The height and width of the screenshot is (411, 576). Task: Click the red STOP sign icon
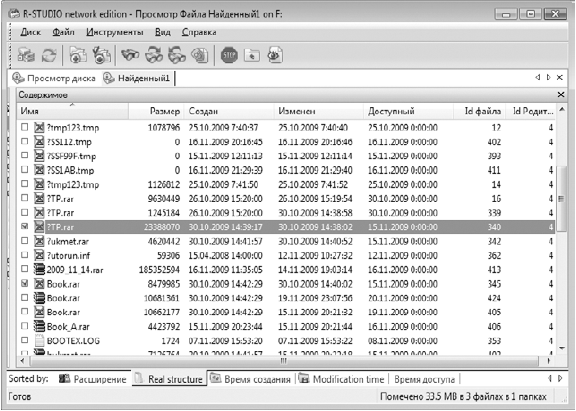click(229, 56)
